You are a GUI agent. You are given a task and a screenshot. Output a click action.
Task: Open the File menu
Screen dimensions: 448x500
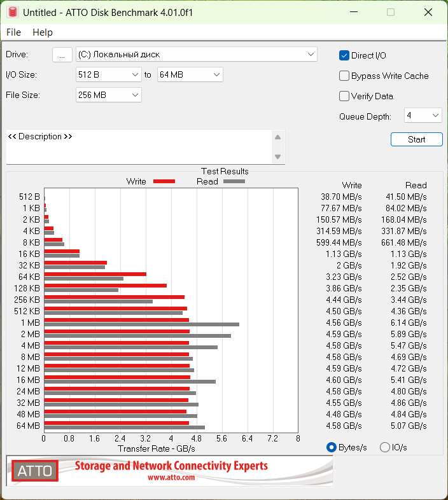14,32
